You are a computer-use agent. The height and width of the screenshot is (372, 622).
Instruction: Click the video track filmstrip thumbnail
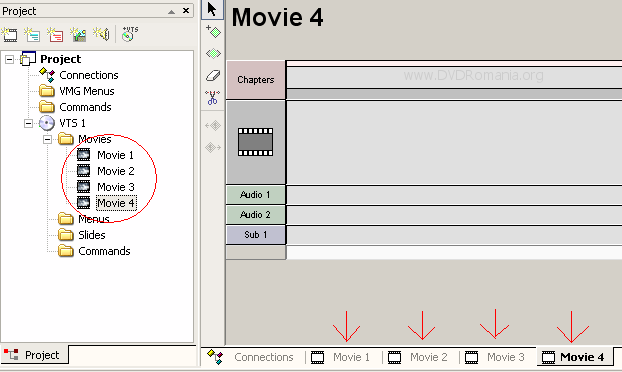click(x=255, y=142)
